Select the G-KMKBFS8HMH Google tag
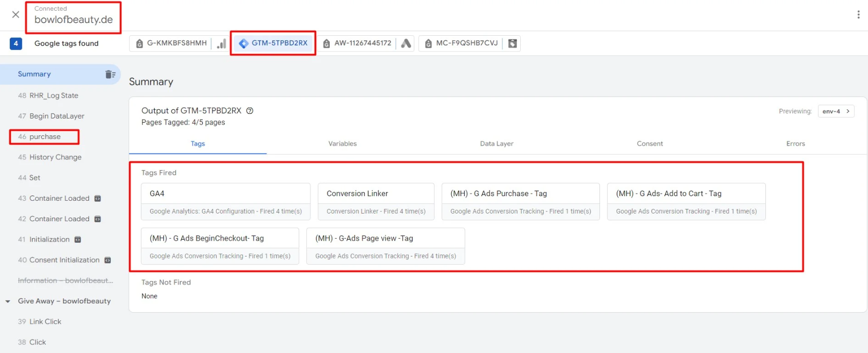868x353 pixels. pyautogui.click(x=172, y=43)
